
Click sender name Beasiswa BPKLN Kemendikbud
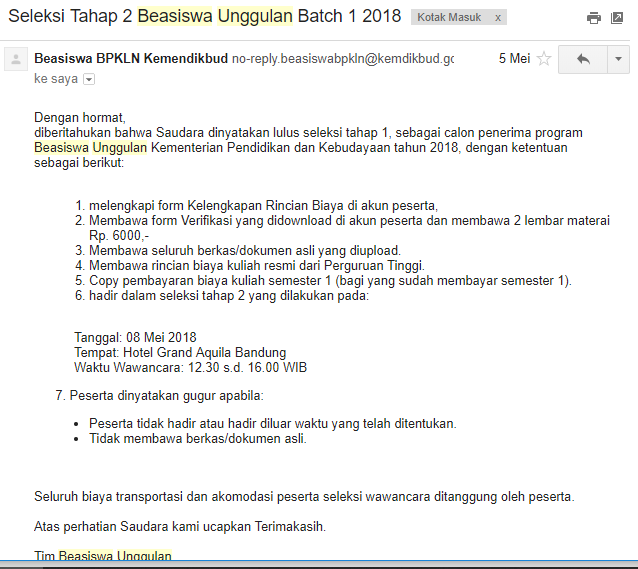(x=131, y=59)
